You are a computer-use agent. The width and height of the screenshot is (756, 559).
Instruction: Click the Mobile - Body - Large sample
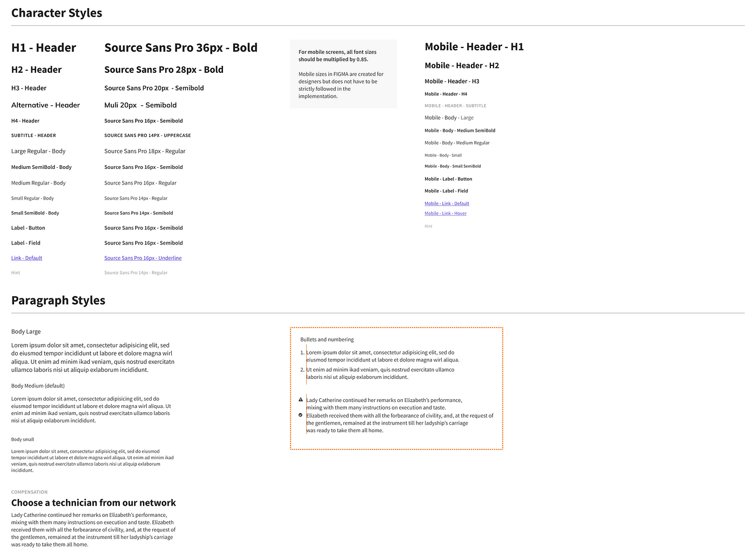[449, 118]
